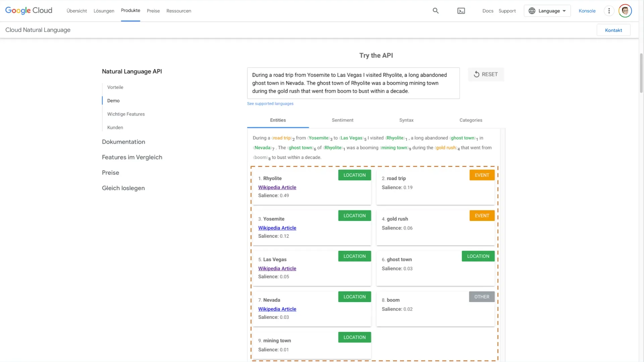The image size is (644, 362).
Task: Open the Konsole link
Action: pos(587,11)
